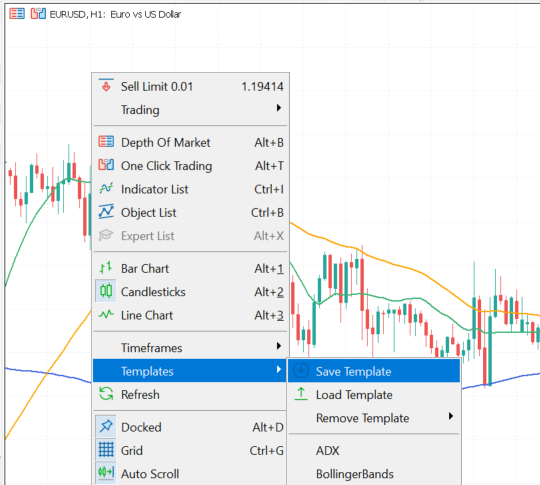Click the Refresh arrows icon

(106, 394)
